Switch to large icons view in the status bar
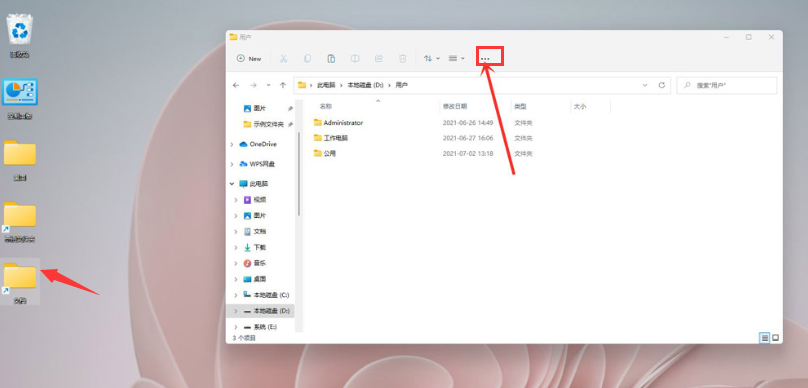The width and height of the screenshot is (808, 388). point(775,338)
